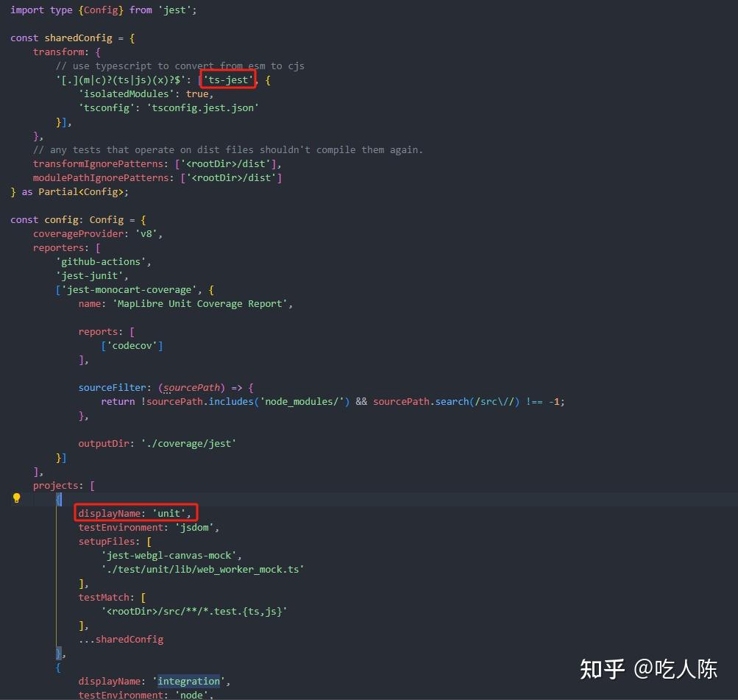Select the sourceFilter arrow function parameter

tap(191, 387)
